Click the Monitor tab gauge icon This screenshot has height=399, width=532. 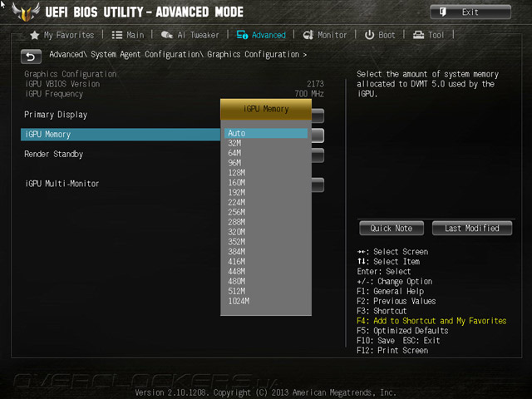308,35
